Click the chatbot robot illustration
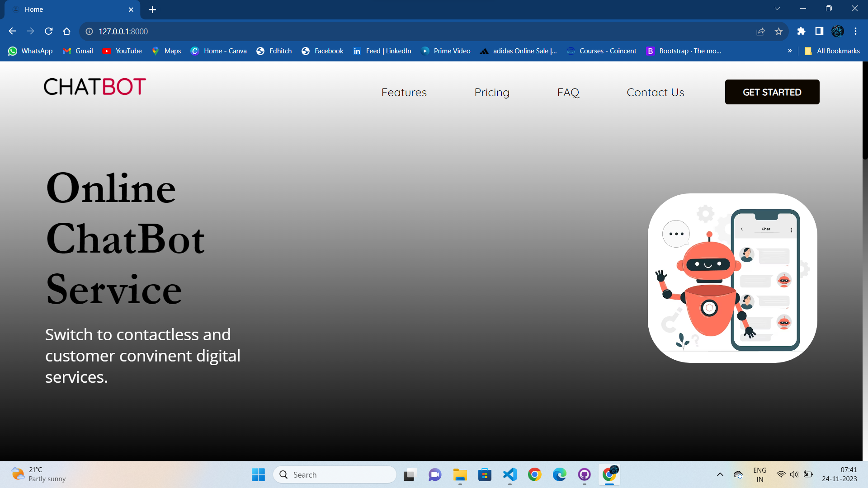This screenshot has height=488, width=868. [732, 278]
